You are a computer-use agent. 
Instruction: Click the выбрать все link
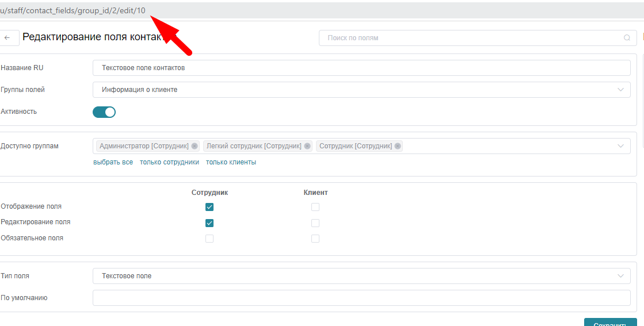(113, 162)
